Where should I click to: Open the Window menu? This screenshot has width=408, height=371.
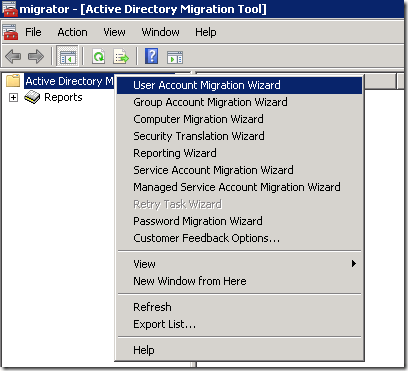click(x=160, y=32)
